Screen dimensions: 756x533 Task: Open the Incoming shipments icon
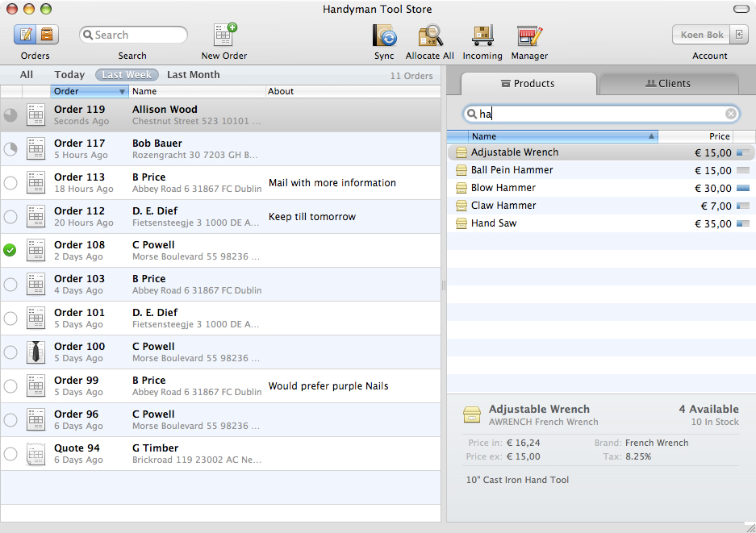[482, 35]
